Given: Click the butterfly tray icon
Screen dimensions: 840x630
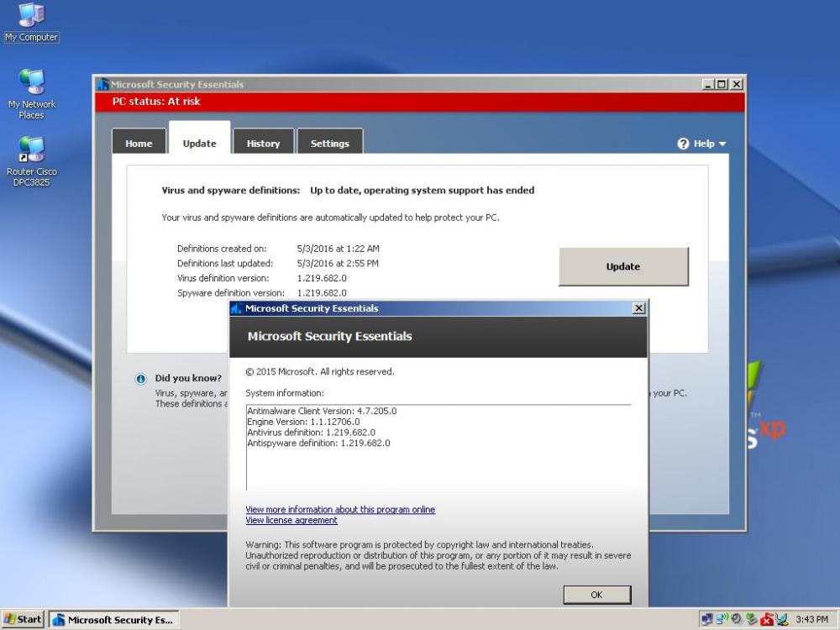Looking at the screenshot, I should coord(781,620).
